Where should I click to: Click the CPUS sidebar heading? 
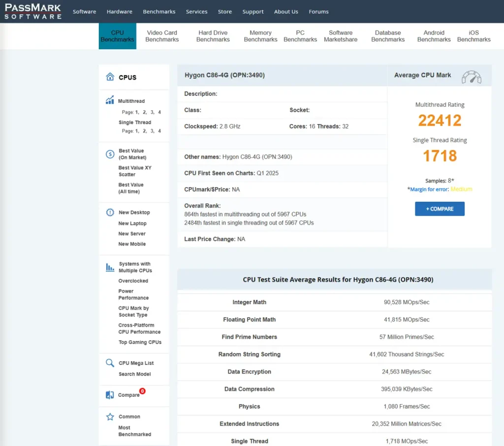(127, 77)
